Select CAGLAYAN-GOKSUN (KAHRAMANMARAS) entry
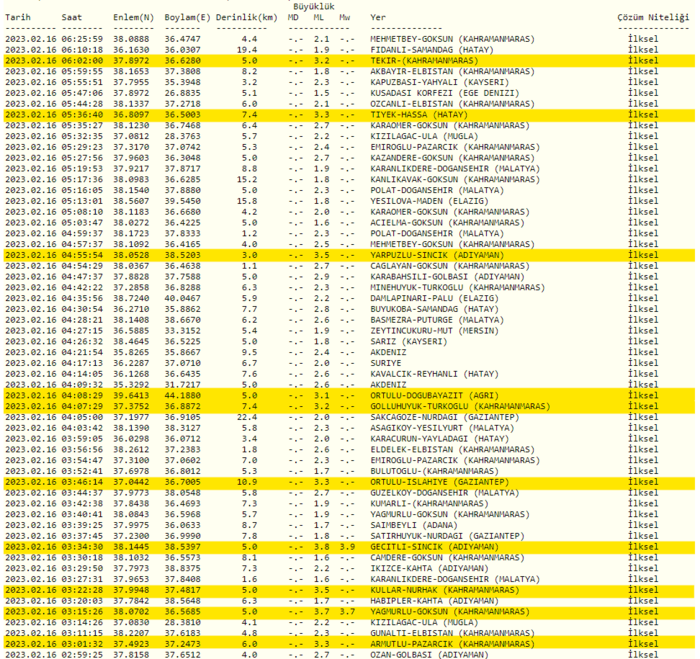Image resolution: width=700 pixels, height=659 pixels. 450,266
